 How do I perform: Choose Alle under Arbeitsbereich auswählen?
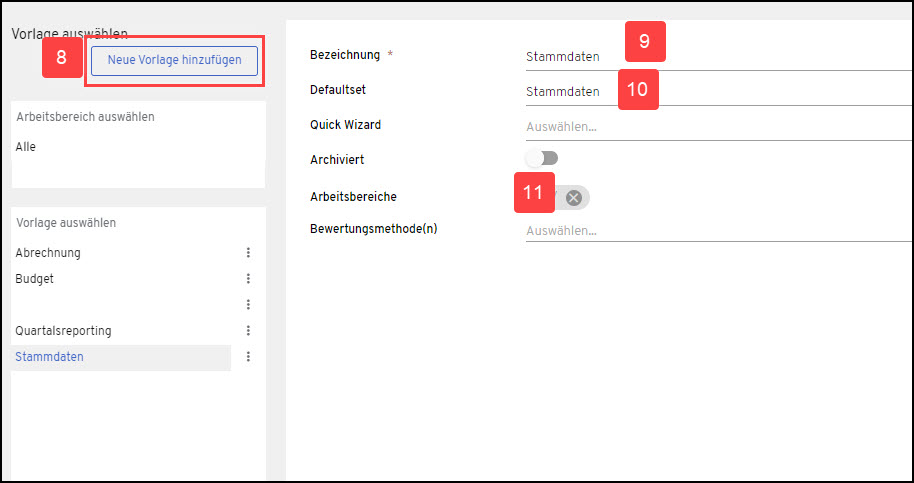(x=26, y=147)
